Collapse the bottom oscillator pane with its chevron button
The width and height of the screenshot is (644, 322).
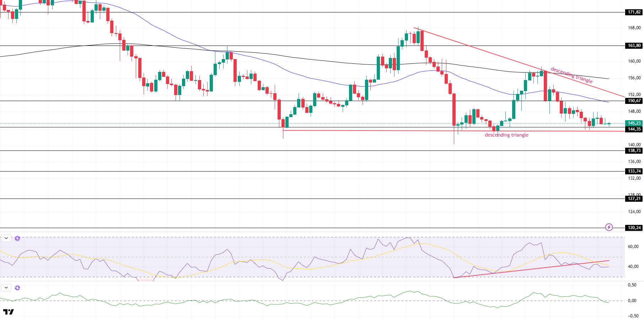(x=6, y=287)
